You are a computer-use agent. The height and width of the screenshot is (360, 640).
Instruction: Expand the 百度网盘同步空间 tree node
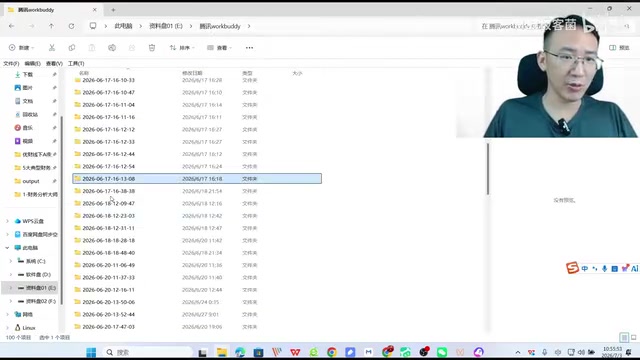(7, 234)
